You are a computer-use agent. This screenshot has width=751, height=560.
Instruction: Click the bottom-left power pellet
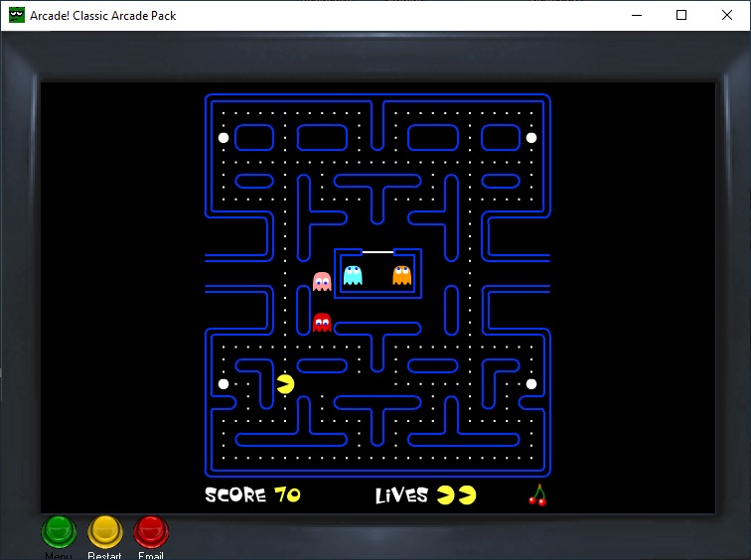(224, 384)
